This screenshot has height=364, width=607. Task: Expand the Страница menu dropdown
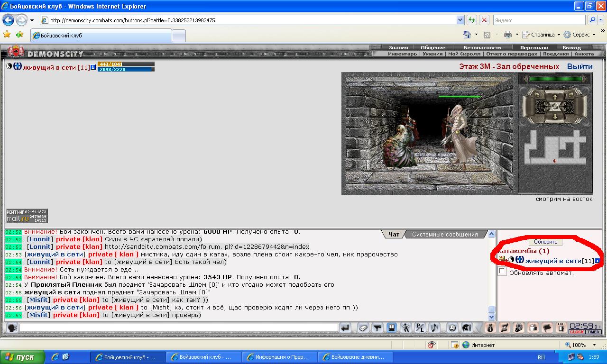click(x=559, y=35)
